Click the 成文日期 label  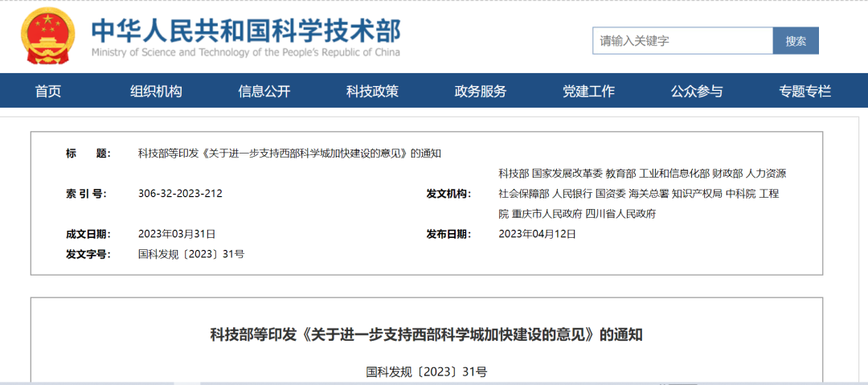88,234
